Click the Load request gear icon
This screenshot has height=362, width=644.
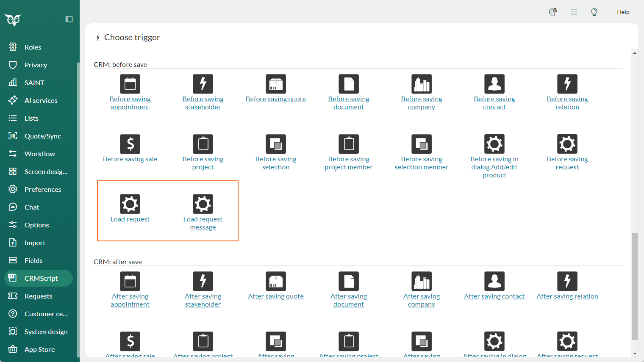pos(130,204)
